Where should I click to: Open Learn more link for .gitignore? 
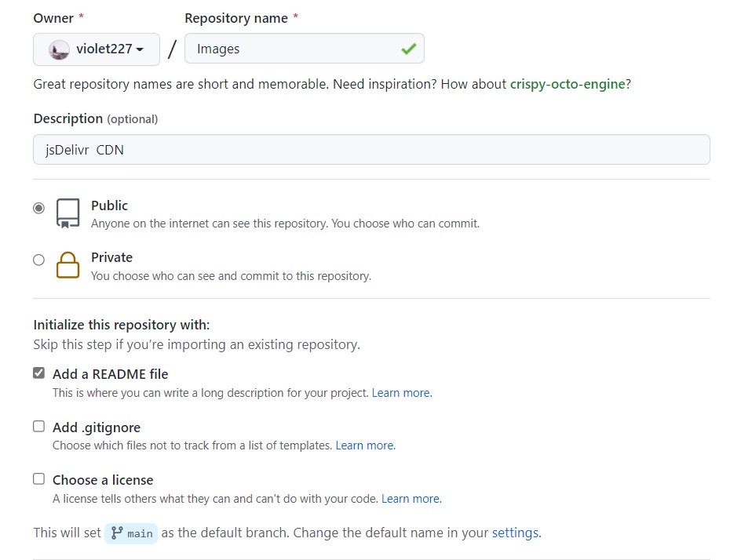point(365,445)
